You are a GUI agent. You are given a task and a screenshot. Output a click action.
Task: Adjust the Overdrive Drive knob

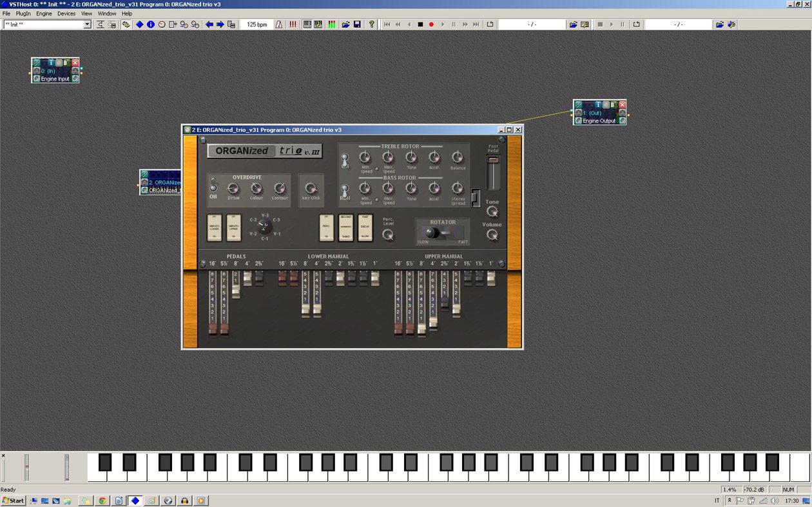pyautogui.click(x=233, y=188)
